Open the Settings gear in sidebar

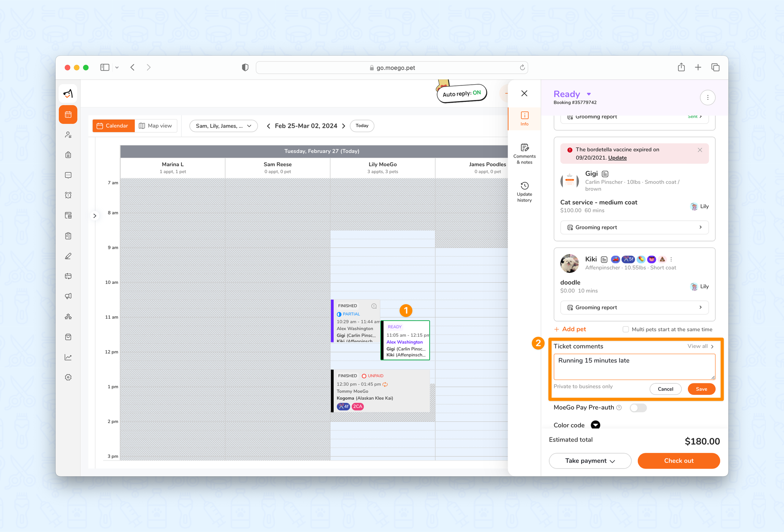coord(68,377)
